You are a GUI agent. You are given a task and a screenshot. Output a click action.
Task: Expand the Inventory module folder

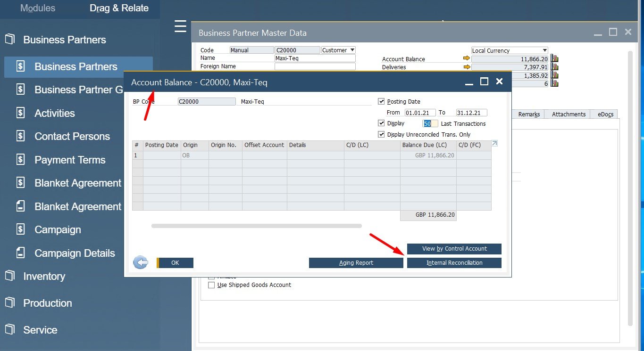click(44, 277)
